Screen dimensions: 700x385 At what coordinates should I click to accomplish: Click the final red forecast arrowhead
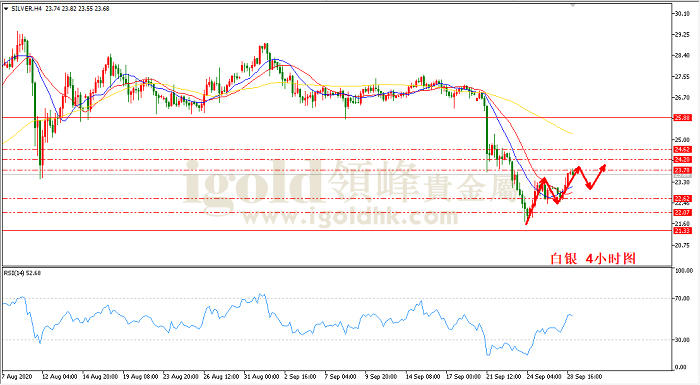point(603,167)
